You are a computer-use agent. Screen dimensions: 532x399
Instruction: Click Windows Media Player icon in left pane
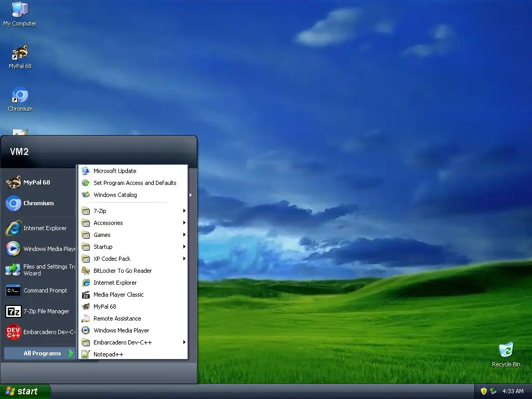click(13, 249)
